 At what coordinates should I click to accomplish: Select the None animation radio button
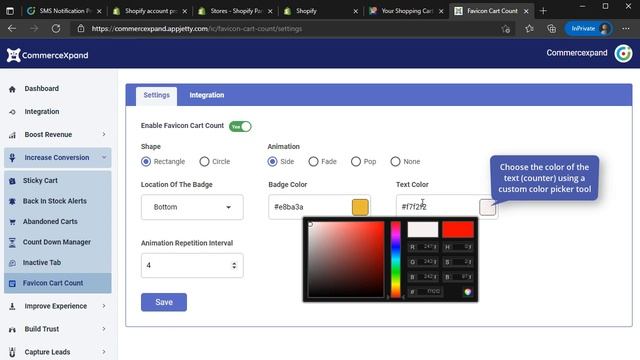click(395, 162)
